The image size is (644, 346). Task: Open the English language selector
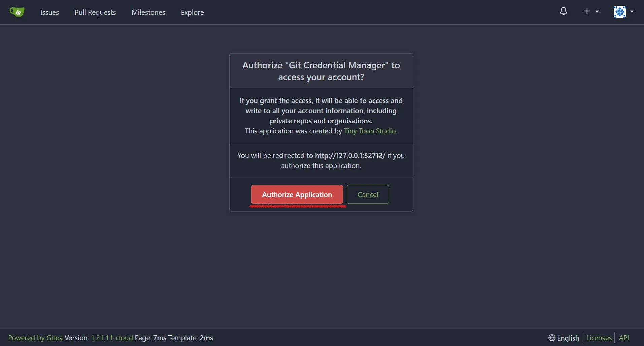(x=568, y=338)
